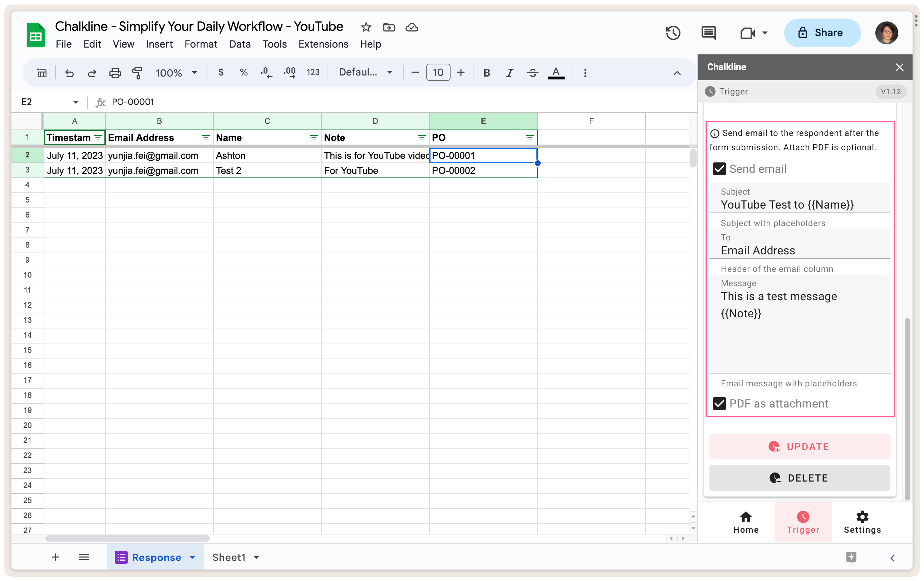
Task: Open the text color picker
Action: 556,73
